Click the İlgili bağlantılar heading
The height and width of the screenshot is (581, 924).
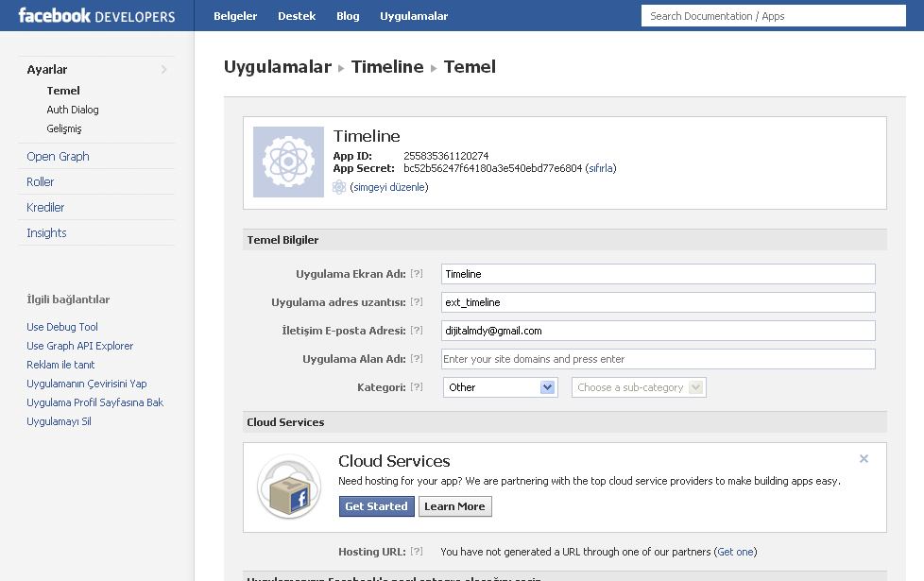coord(68,299)
